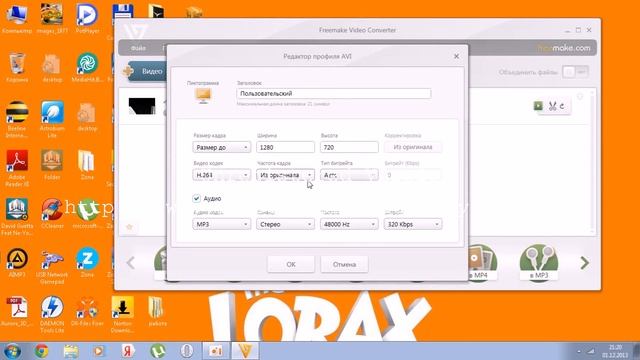Click the green play preview icon in file row
Image resolution: width=640 pixels, height=360 pixels.
point(538,106)
